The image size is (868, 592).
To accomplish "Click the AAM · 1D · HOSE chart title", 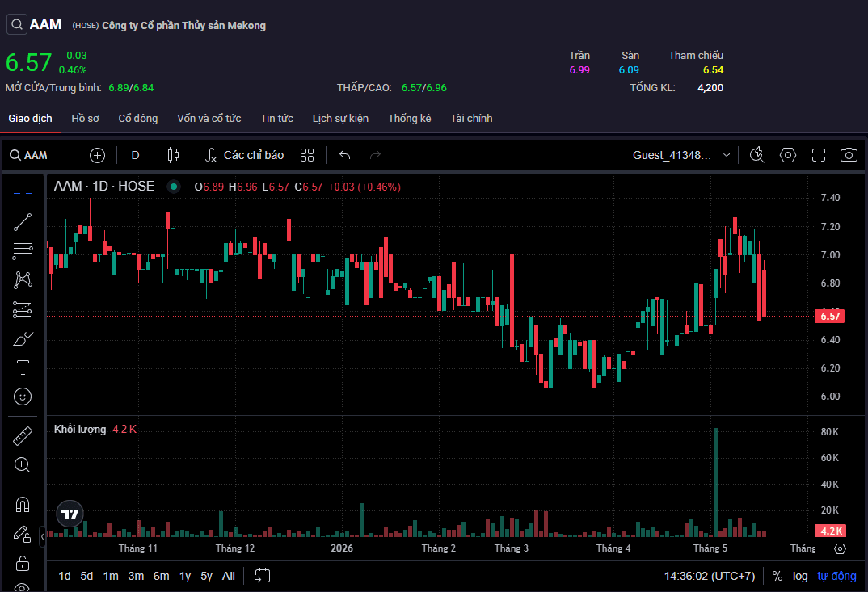I will (x=104, y=187).
